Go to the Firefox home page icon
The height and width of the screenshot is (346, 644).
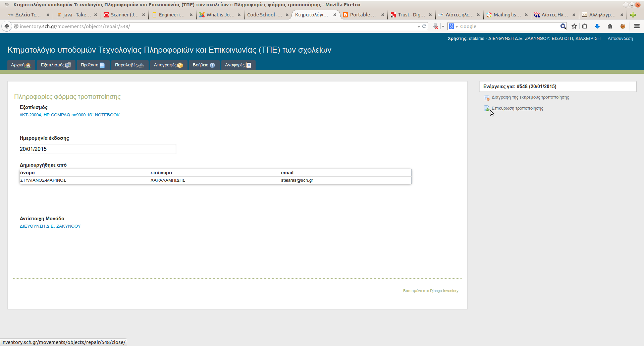pyautogui.click(x=610, y=26)
